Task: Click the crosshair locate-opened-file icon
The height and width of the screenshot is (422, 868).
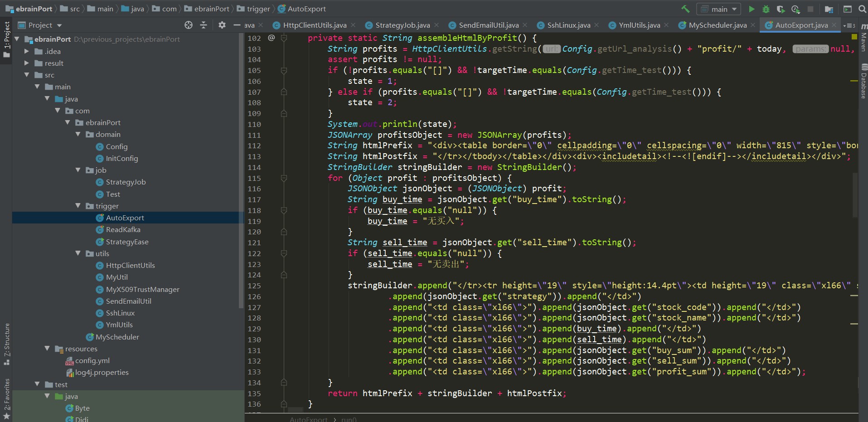Action: tap(189, 25)
